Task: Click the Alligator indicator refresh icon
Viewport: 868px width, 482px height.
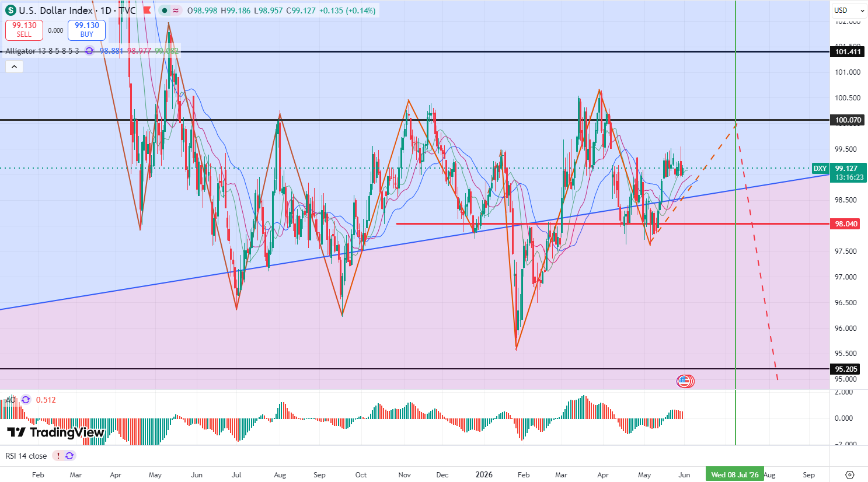Action: tap(89, 51)
